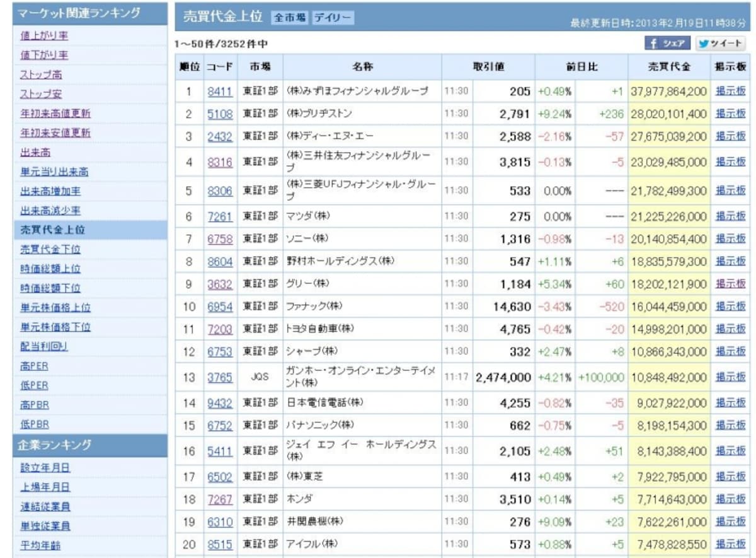756x558 pixels.
Task: Open stock code 5108 link
Action: (x=220, y=114)
